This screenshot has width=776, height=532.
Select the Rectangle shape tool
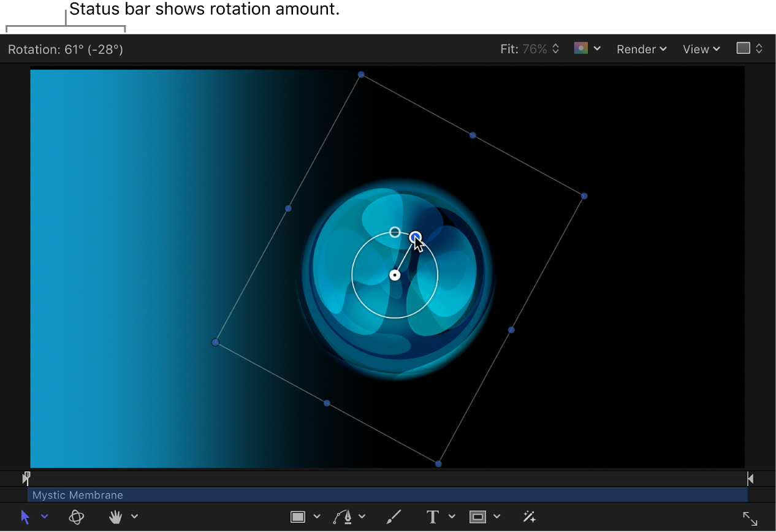pyautogui.click(x=297, y=517)
